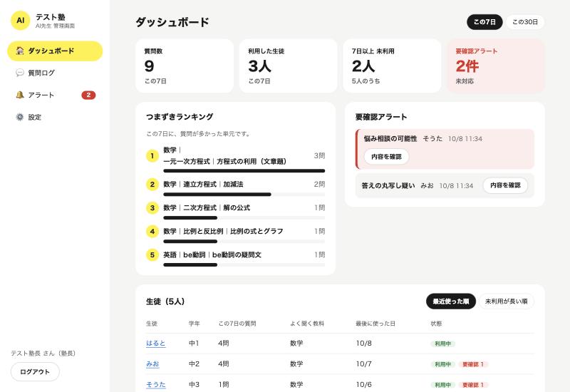Click the red badge 2 on アラート

click(x=88, y=95)
